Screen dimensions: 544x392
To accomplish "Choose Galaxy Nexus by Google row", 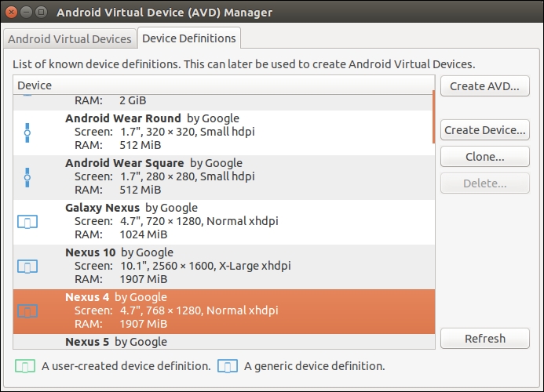I will [x=196, y=222].
